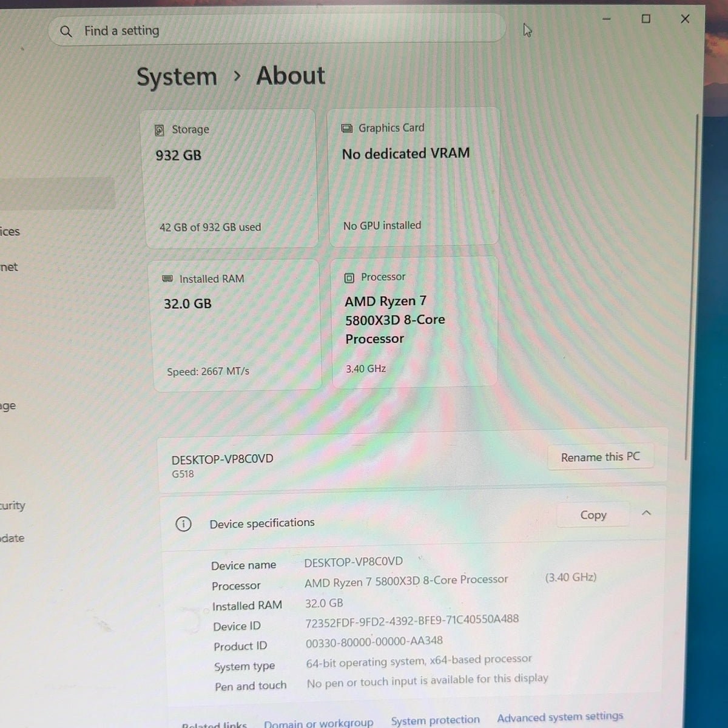Open Domain or workgroup link
This screenshot has height=728, width=728.
tap(318, 723)
